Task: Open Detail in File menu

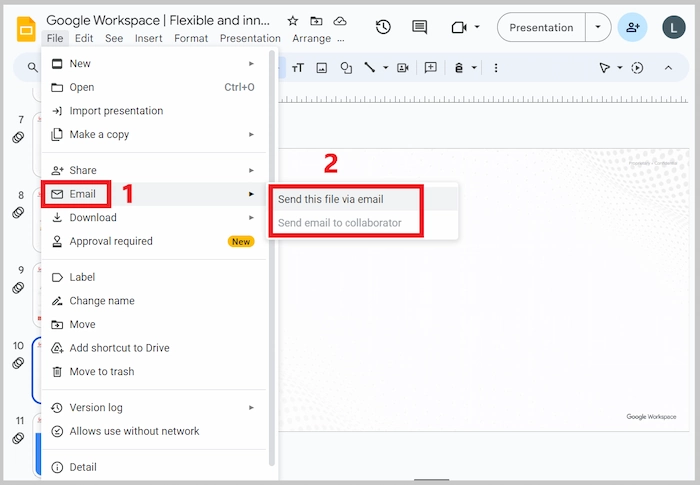Action: tap(154, 467)
